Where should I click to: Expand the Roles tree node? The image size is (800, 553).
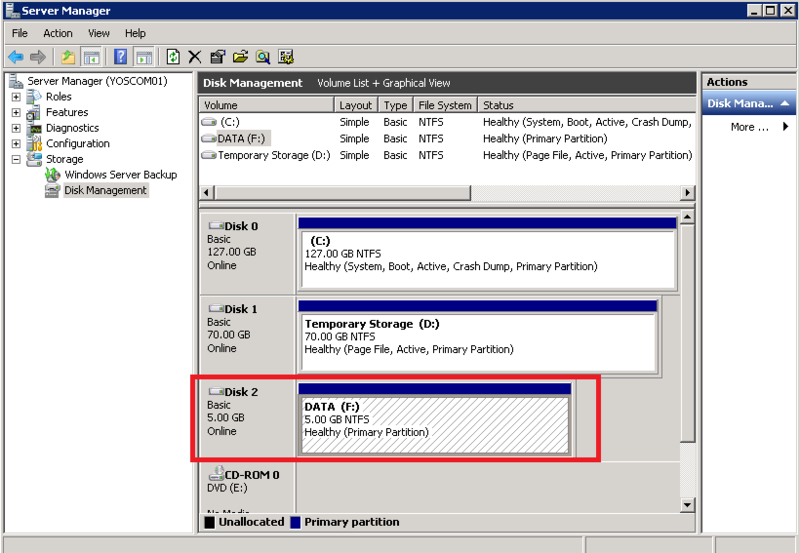(x=16, y=97)
